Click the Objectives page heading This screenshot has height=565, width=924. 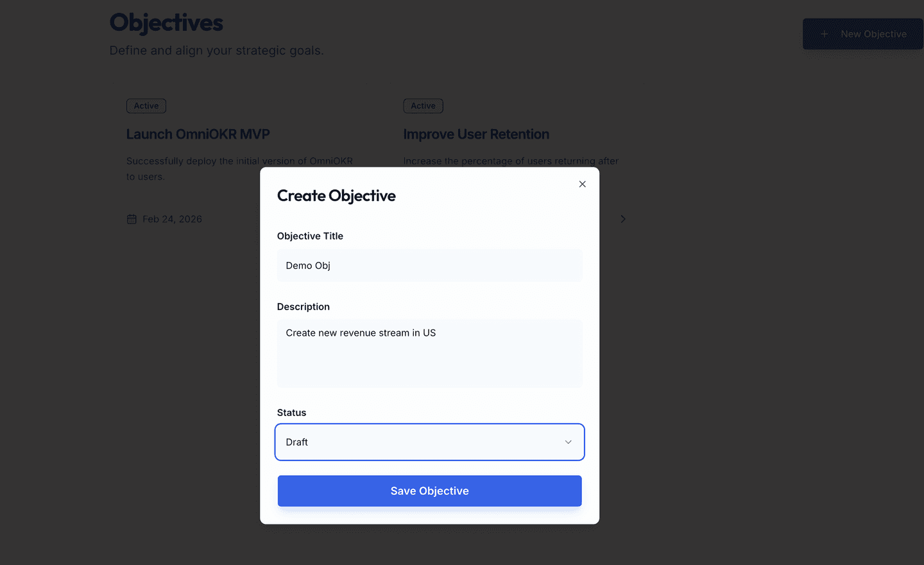(166, 22)
